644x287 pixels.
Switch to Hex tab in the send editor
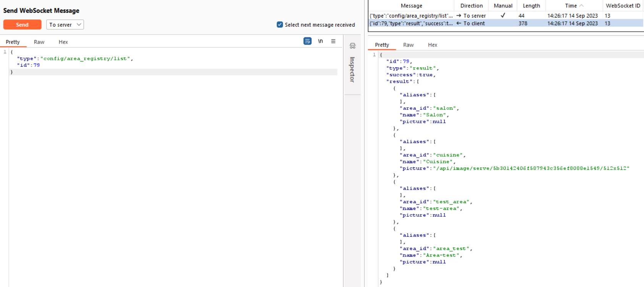(x=63, y=42)
